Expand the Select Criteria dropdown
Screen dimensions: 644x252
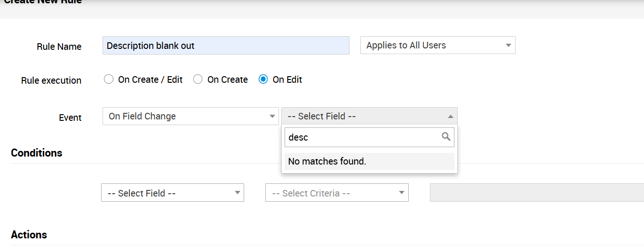[337, 193]
